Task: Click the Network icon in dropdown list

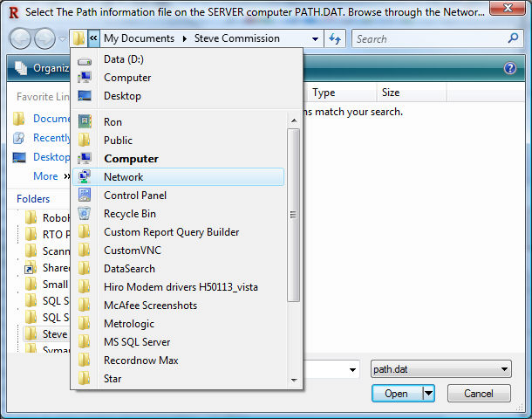Action: [85, 177]
